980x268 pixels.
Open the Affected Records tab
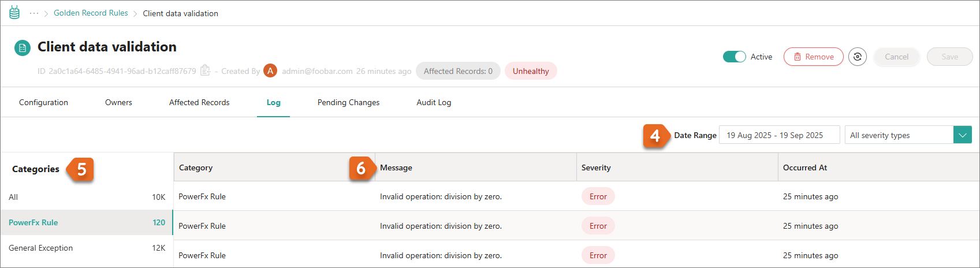pos(199,102)
